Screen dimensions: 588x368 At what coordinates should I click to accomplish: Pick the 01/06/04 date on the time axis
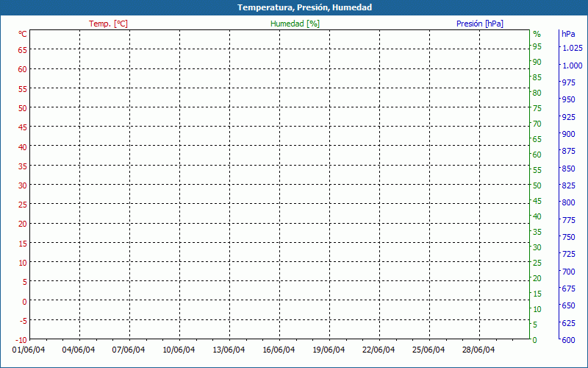pos(29,350)
